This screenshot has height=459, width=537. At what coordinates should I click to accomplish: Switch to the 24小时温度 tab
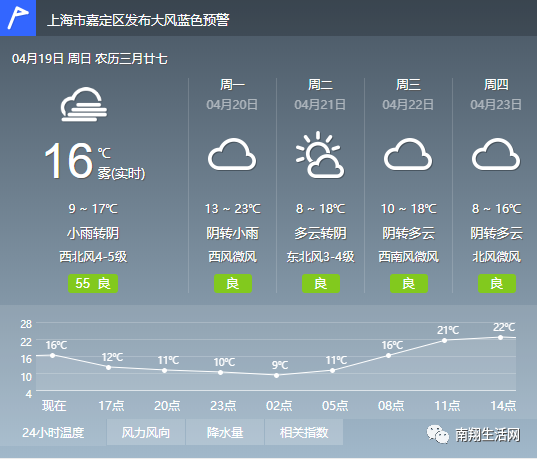coord(53,432)
